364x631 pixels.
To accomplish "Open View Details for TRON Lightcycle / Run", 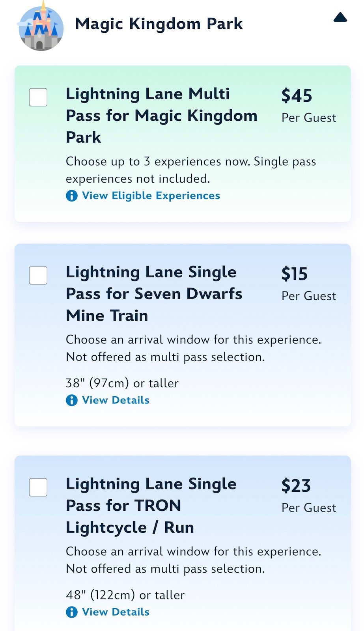I will click(116, 612).
